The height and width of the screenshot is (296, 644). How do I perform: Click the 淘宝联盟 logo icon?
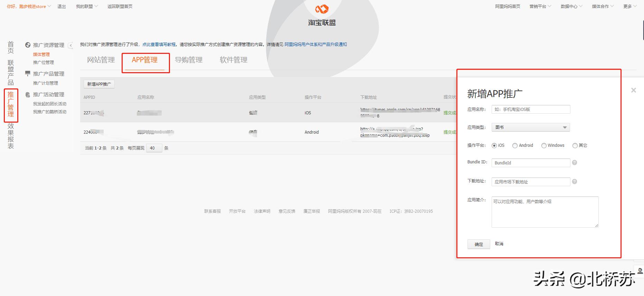click(322, 10)
